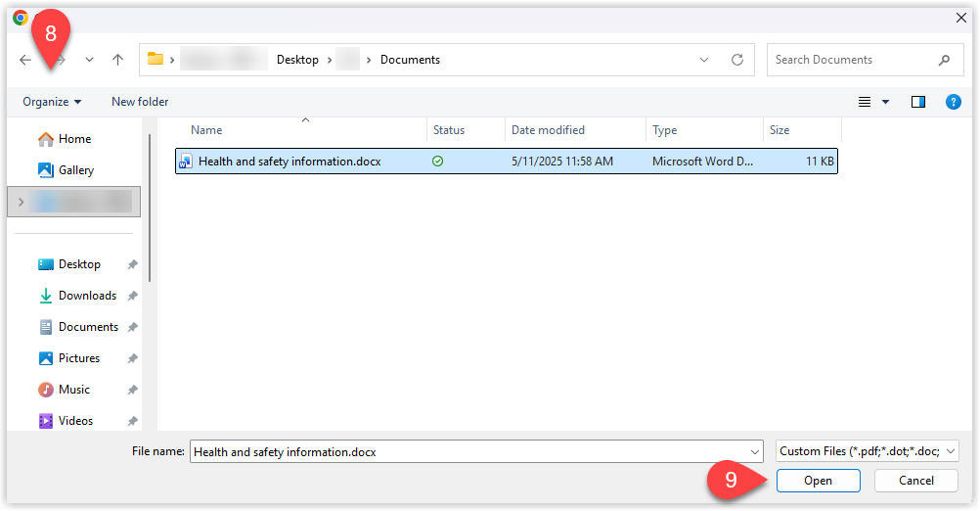Viewport: 980px width, 511px height.
Task: Open Downloads quick access folder
Action: (x=78, y=296)
